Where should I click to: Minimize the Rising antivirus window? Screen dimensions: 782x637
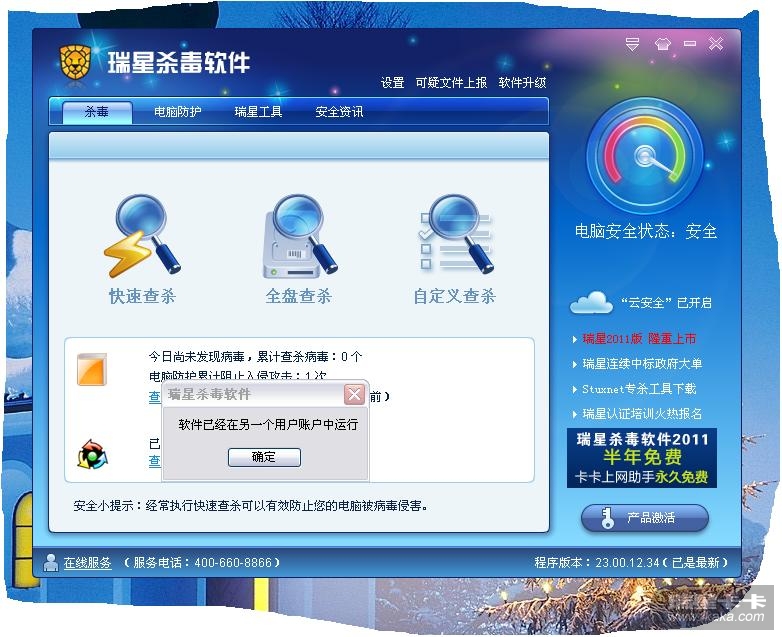point(690,44)
